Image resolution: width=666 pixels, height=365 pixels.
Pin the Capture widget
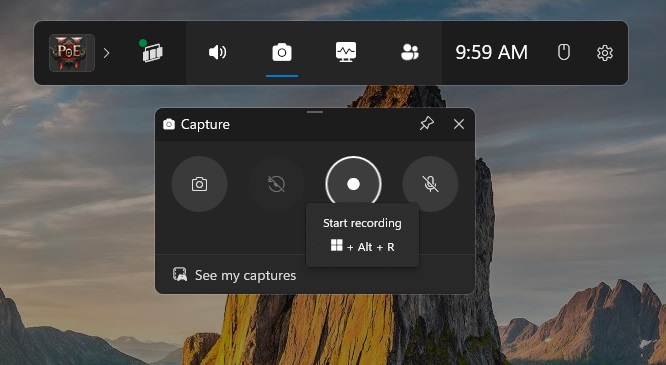tap(426, 124)
